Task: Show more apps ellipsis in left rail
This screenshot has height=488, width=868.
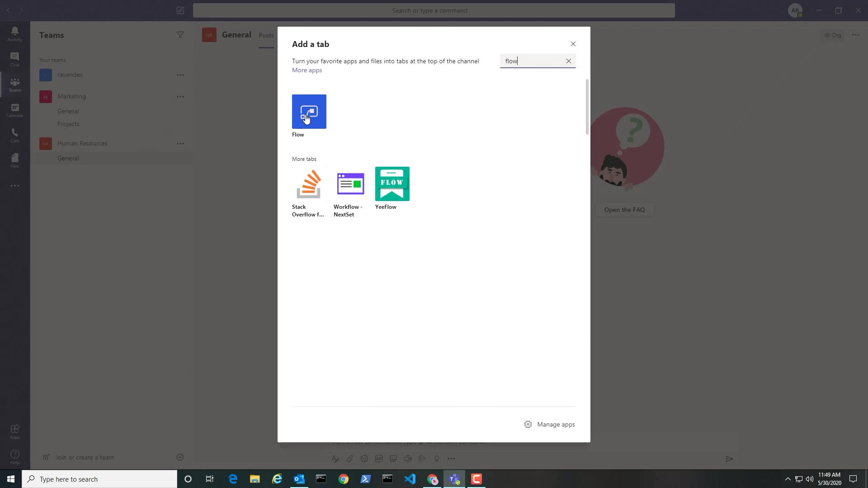Action: coord(15,186)
